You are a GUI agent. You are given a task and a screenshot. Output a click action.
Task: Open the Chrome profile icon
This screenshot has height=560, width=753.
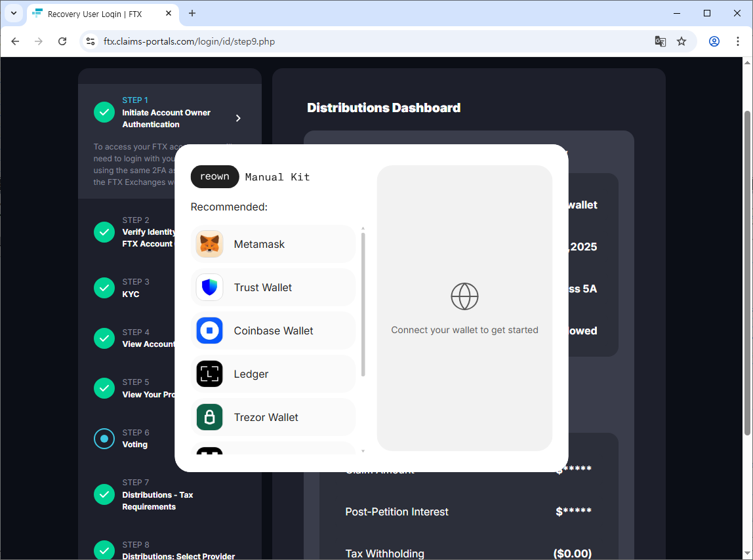point(714,41)
